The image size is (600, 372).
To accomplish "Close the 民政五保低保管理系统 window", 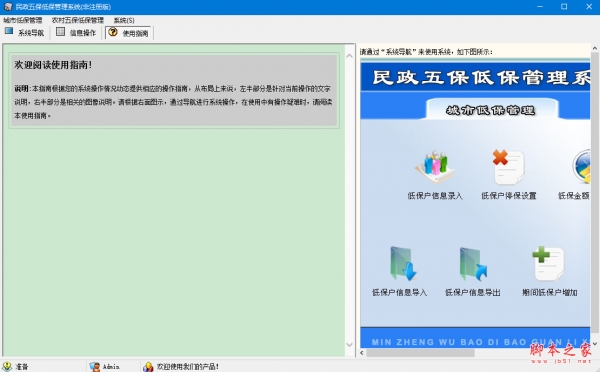I will [x=589, y=7].
